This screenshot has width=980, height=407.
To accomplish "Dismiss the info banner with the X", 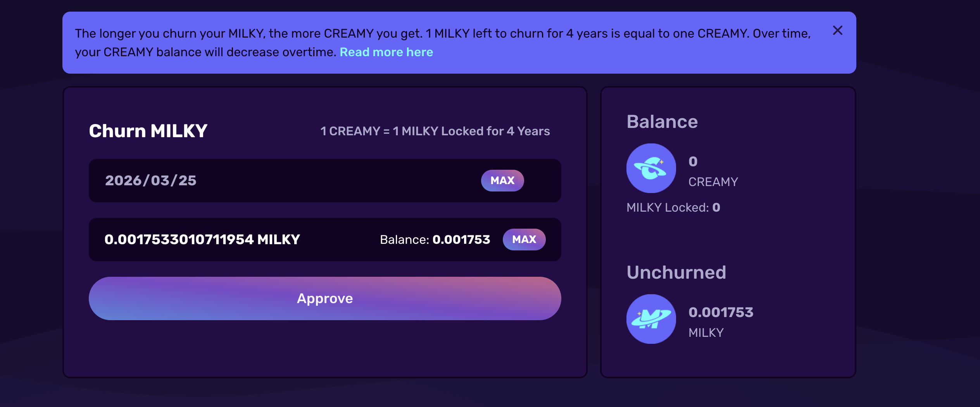I will 837,31.
